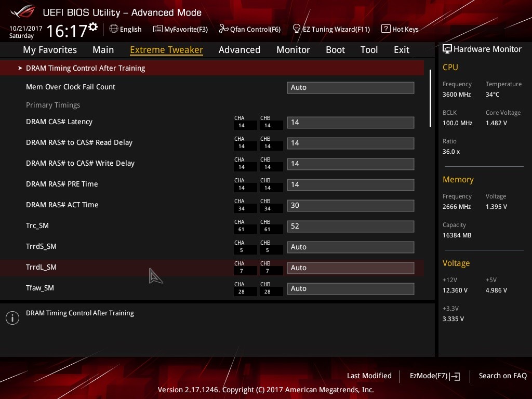This screenshot has width=532, height=399.
Task: Click the info circle icon
Action: (x=12, y=318)
